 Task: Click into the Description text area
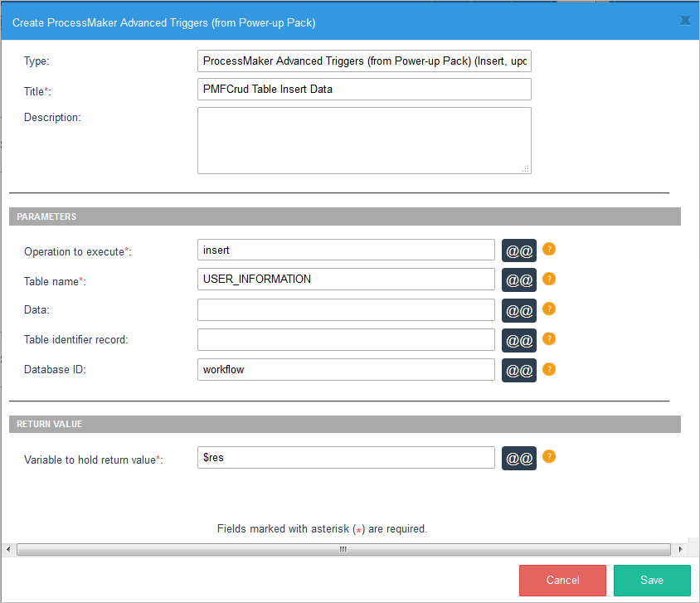coord(364,141)
